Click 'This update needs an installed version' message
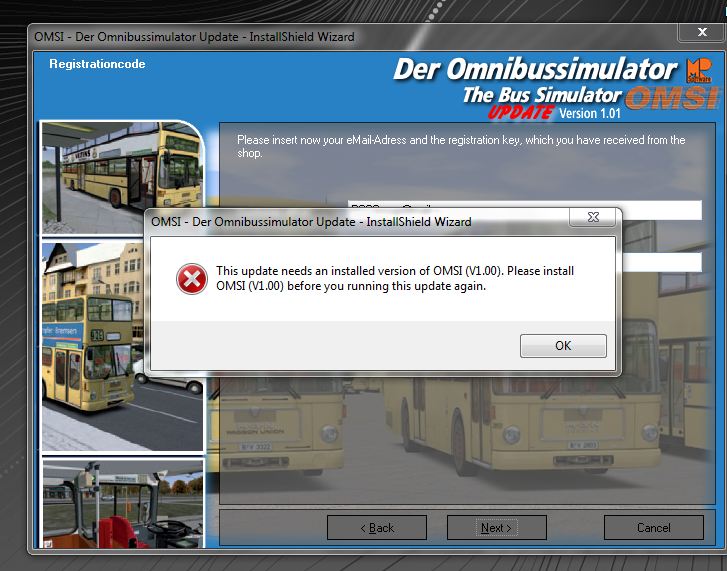727x571 pixels. point(395,278)
